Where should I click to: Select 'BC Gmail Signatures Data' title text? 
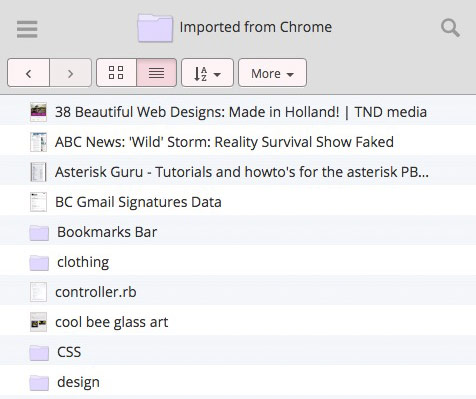coord(138,202)
